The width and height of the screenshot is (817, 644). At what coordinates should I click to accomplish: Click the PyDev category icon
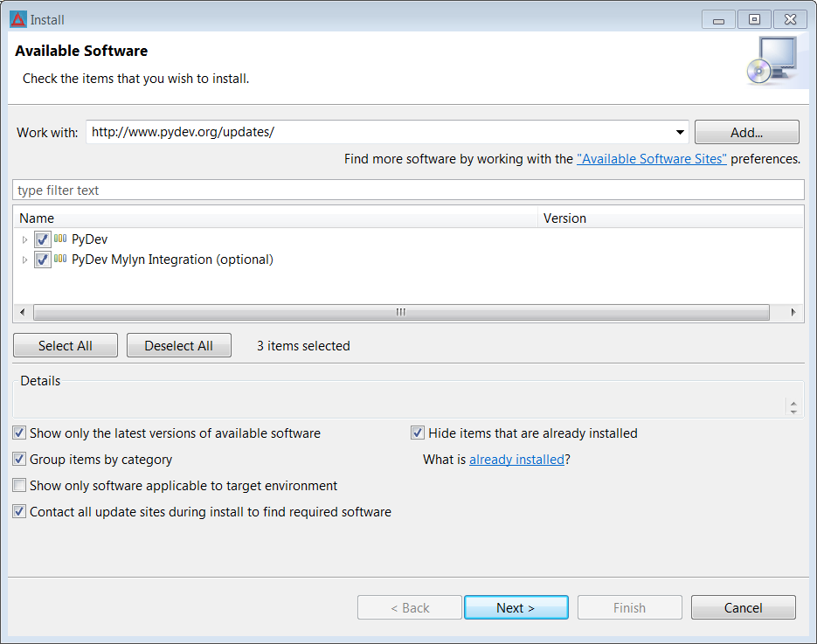click(x=60, y=239)
